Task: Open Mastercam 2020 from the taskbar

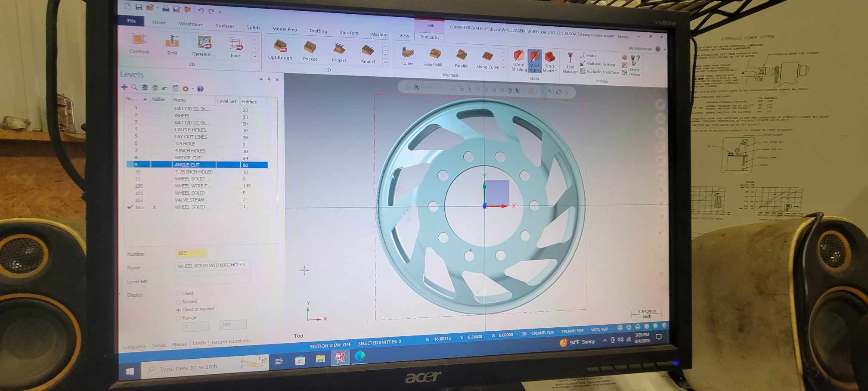Action: tap(340, 357)
